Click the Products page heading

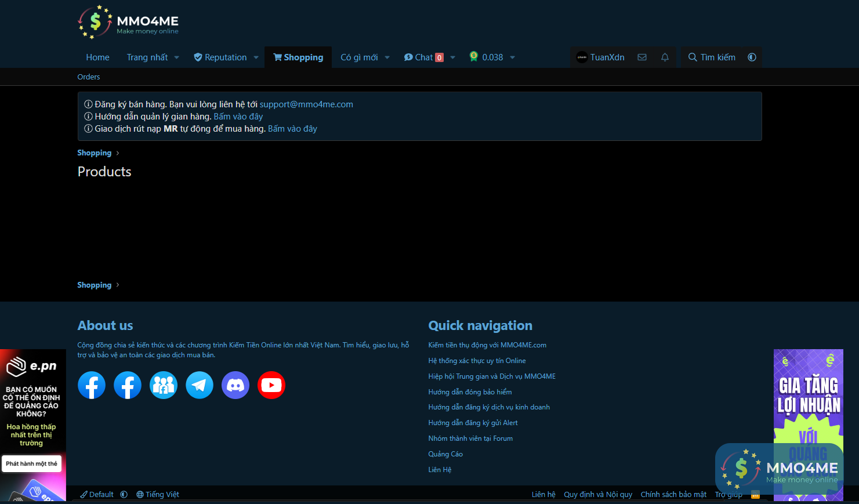(x=104, y=172)
